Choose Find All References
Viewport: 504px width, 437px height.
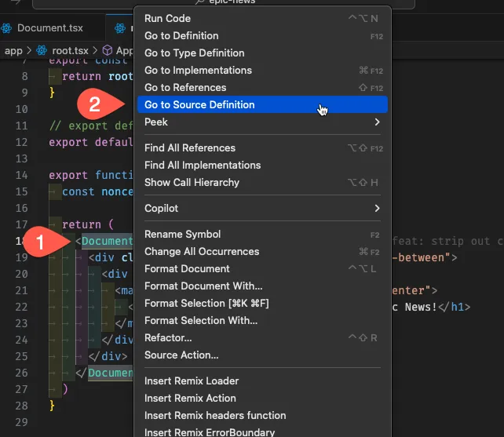(262, 147)
